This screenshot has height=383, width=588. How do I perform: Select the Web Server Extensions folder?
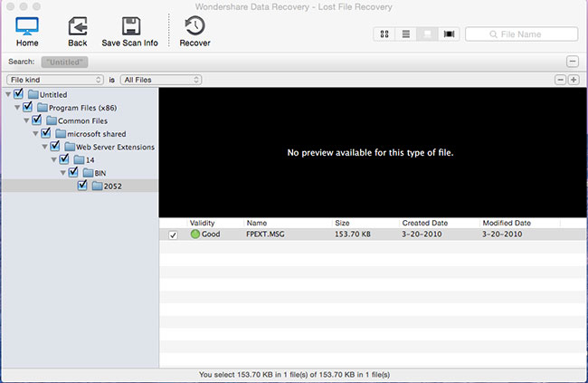109,147
